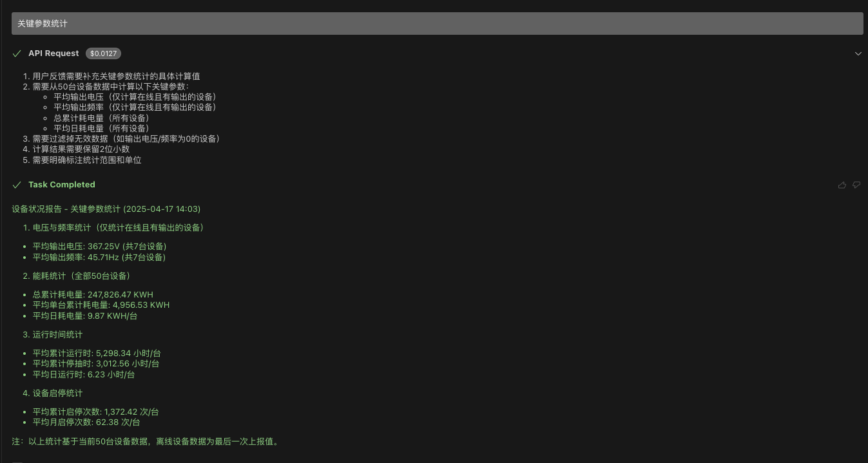Click the report title 设备状况报告 - 关键参数统计

66,209
